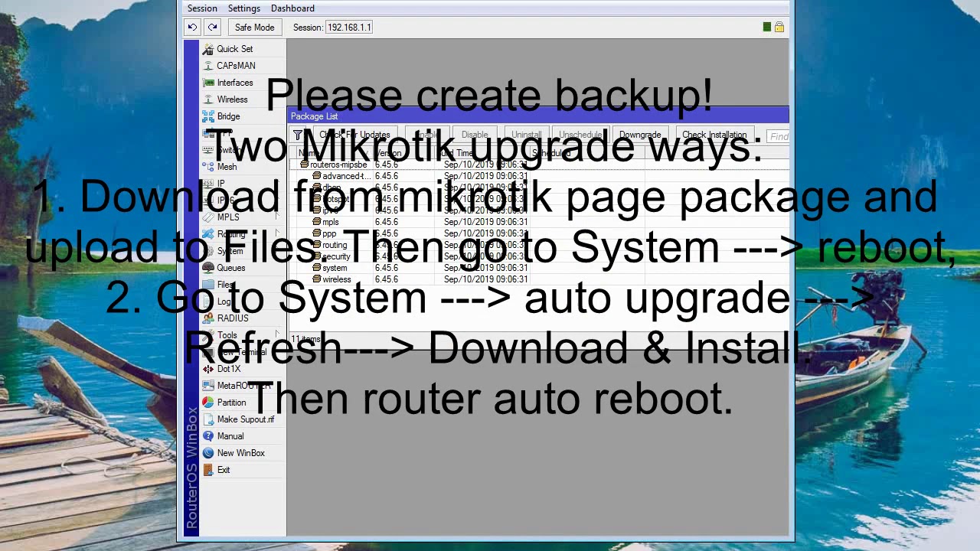Click the Undo arrow icon in toolbar
This screenshot has height=551, width=980.
(192, 27)
